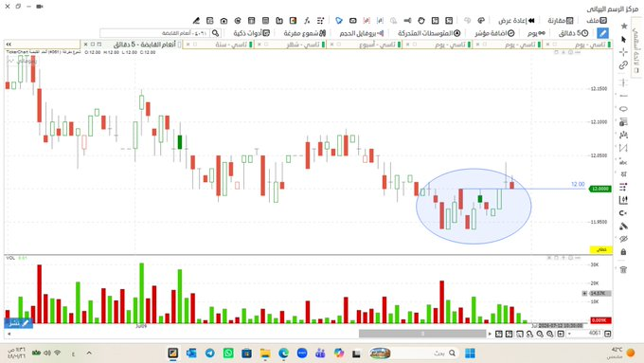
Task: Click the horizontal chart scrollbar thumb
Action: 422,334
